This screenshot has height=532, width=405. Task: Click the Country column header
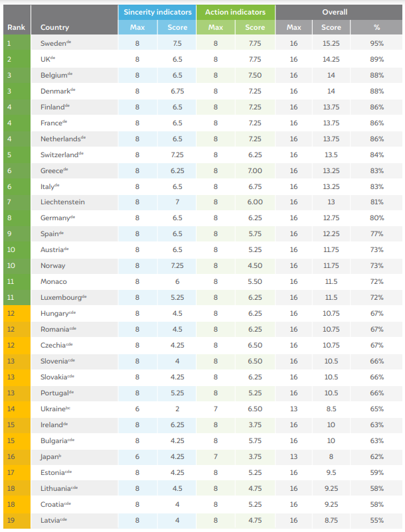(x=54, y=28)
